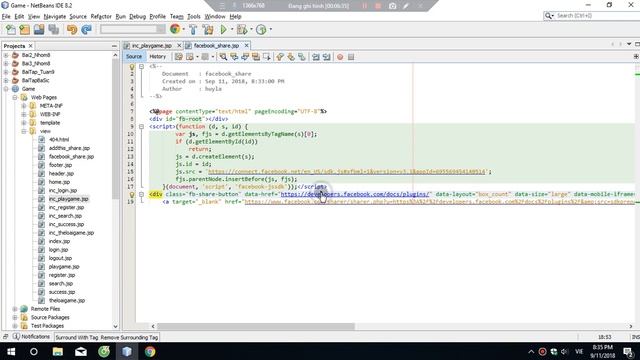This screenshot has width=640, height=360.
Task: Switch to the History view
Action: pos(158,56)
